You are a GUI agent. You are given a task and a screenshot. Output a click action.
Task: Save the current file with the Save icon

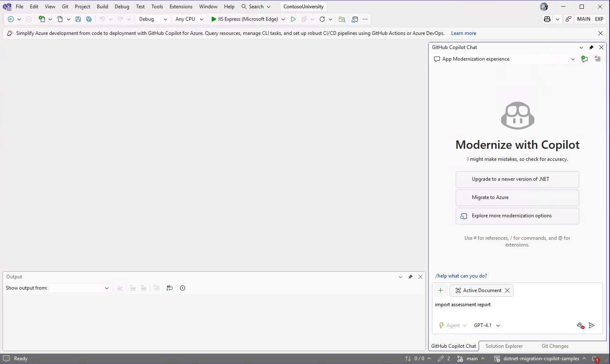click(78, 19)
